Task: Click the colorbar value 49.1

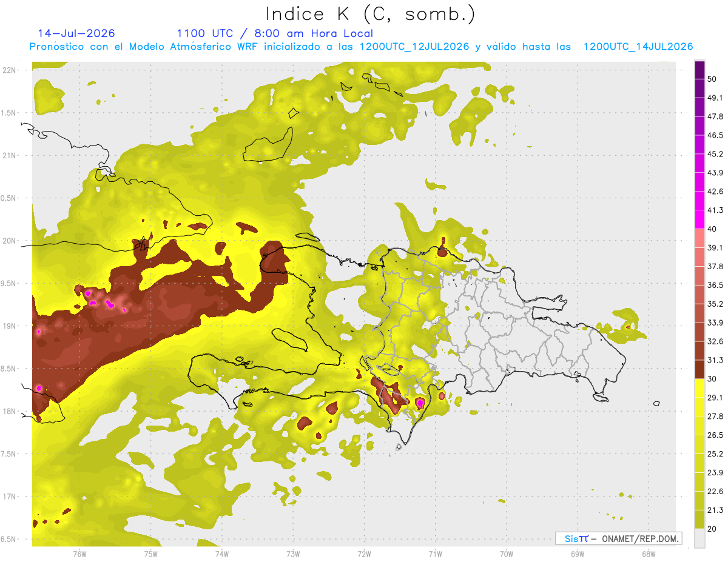Action: pos(715,98)
